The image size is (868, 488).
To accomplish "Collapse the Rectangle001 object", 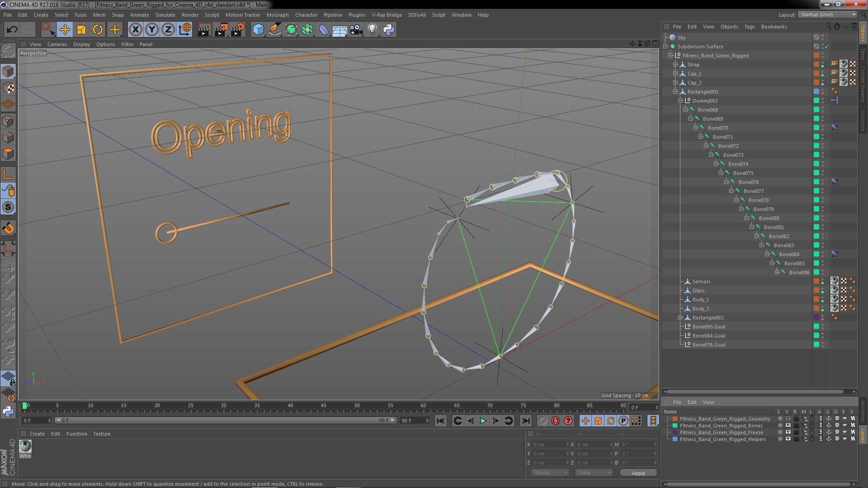I will click(x=675, y=92).
